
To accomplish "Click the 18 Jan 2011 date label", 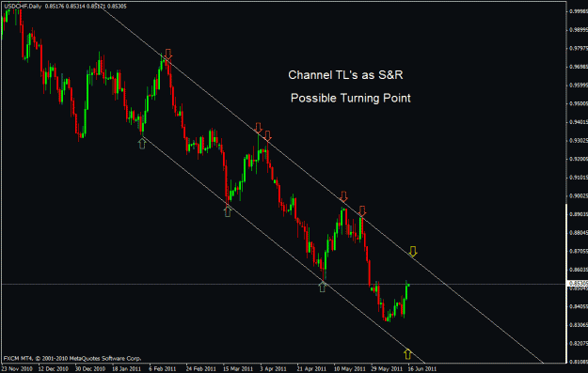I will [x=126, y=369].
